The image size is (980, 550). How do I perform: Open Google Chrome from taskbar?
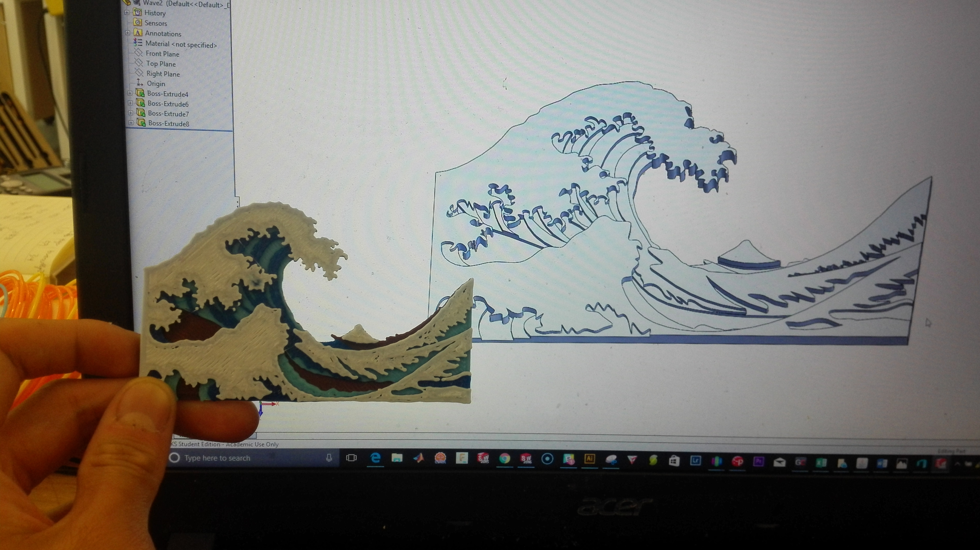pos(504,459)
